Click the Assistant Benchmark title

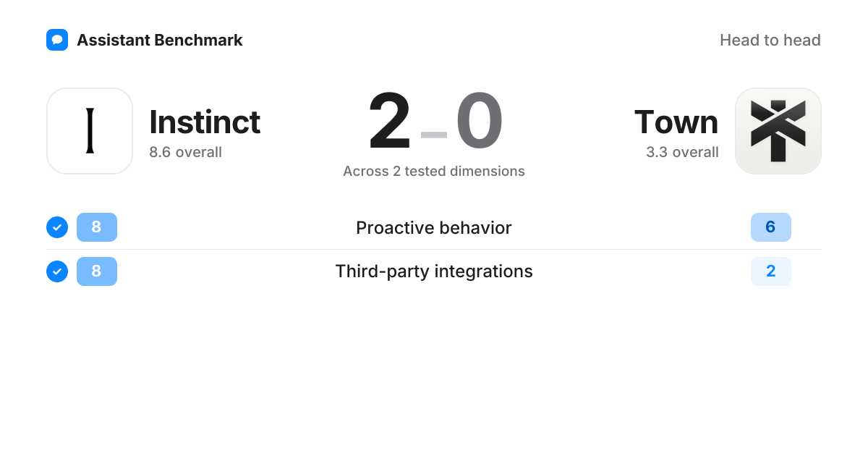click(x=160, y=40)
